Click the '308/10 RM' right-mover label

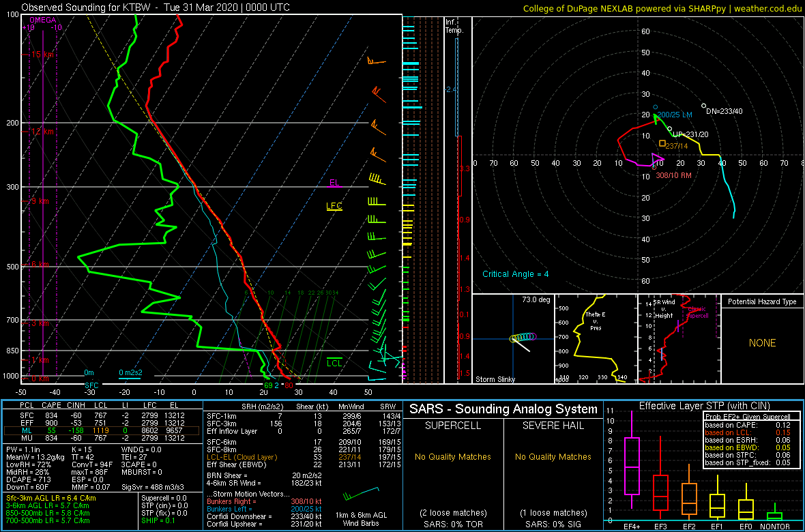click(674, 175)
